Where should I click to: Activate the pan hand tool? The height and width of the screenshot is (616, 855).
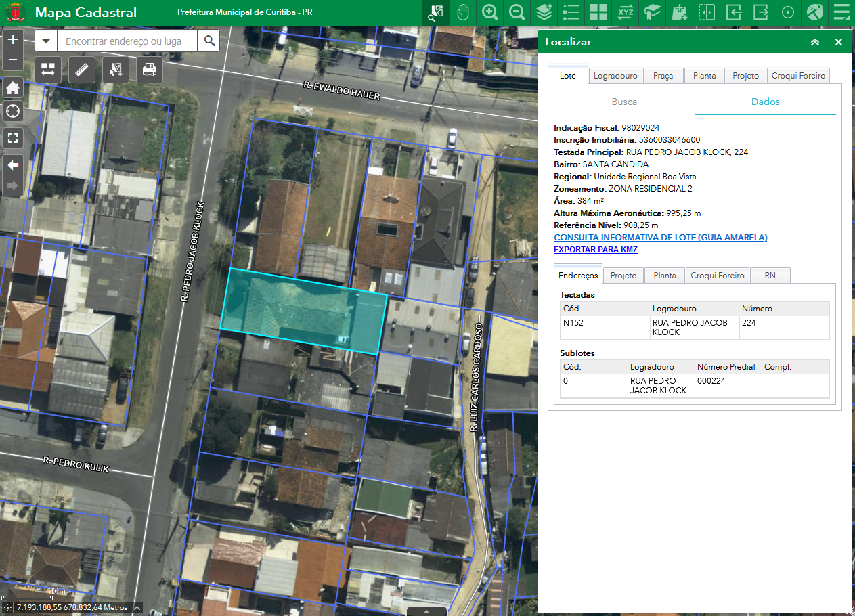[463, 13]
